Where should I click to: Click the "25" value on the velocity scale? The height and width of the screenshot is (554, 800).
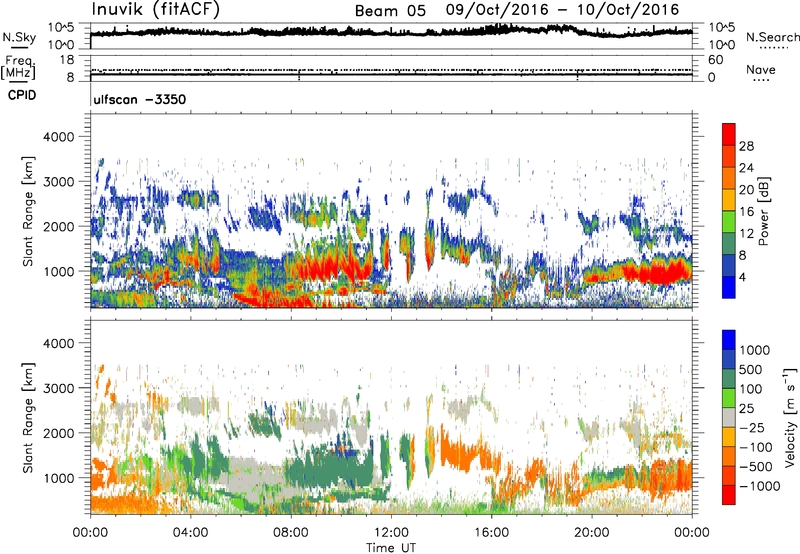746,409
